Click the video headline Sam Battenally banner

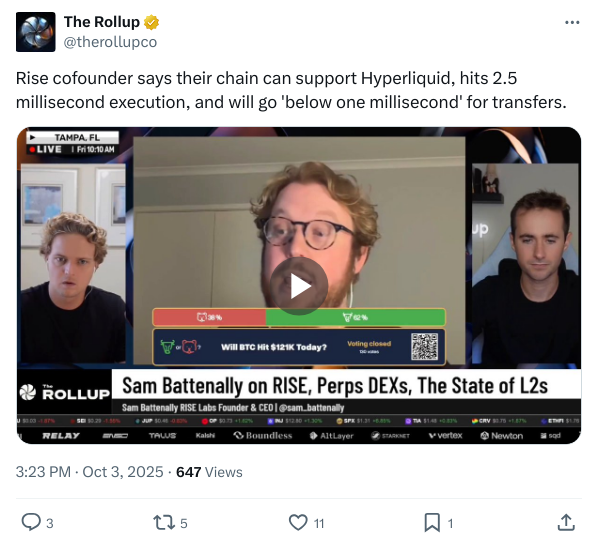coord(335,385)
